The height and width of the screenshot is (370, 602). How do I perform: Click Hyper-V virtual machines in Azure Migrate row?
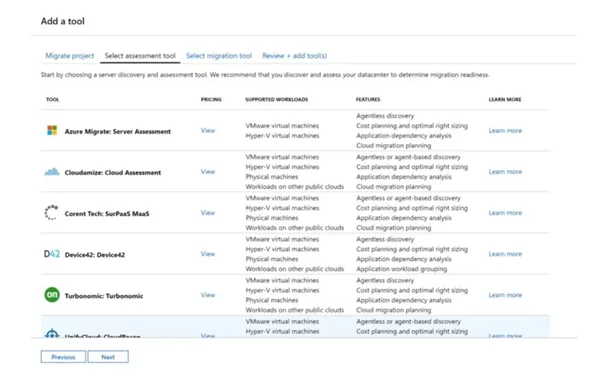(282, 135)
